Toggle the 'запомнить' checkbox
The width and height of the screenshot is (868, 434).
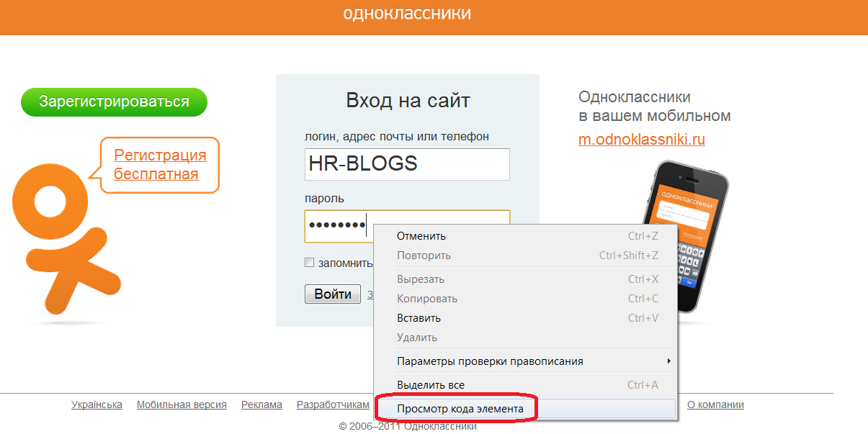click(x=310, y=263)
